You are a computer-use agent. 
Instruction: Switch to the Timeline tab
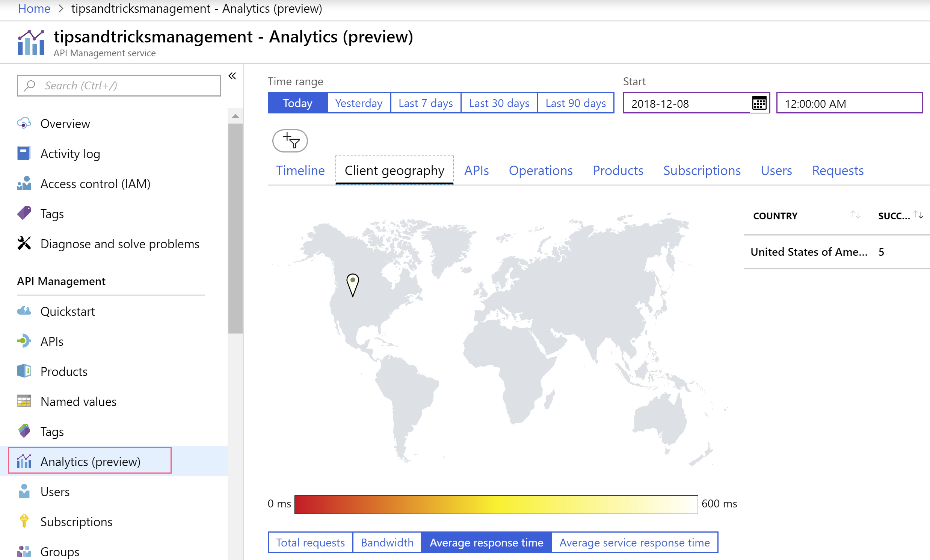pyautogui.click(x=300, y=171)
